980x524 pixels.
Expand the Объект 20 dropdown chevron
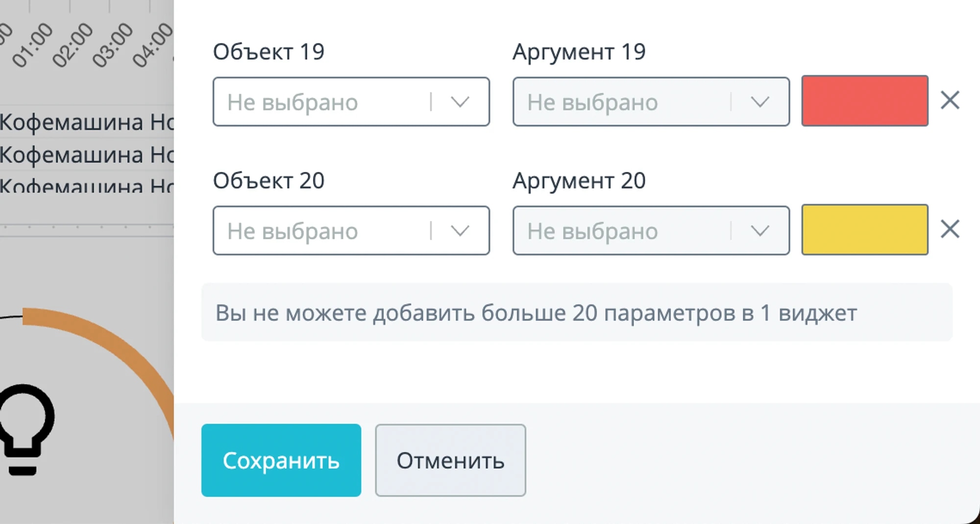click(460, 231)
